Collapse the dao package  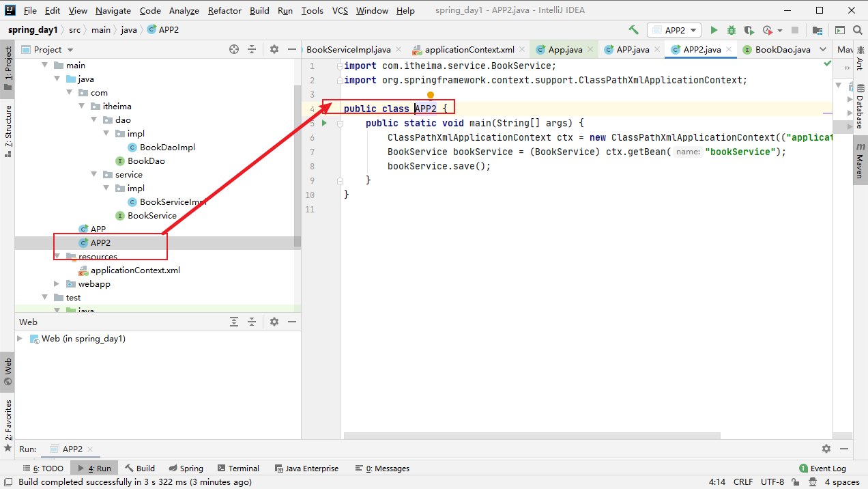pyautogui.click(x=94, y=120)
